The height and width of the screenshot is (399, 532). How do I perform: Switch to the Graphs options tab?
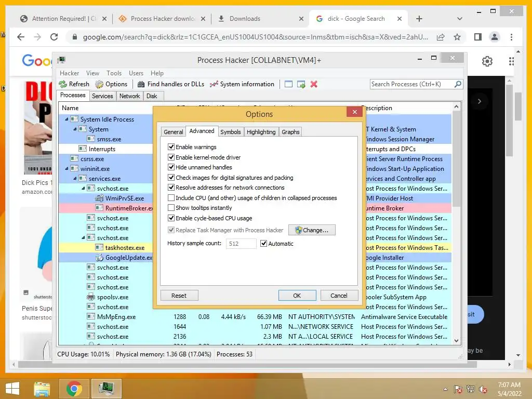(x=290, y=132)
